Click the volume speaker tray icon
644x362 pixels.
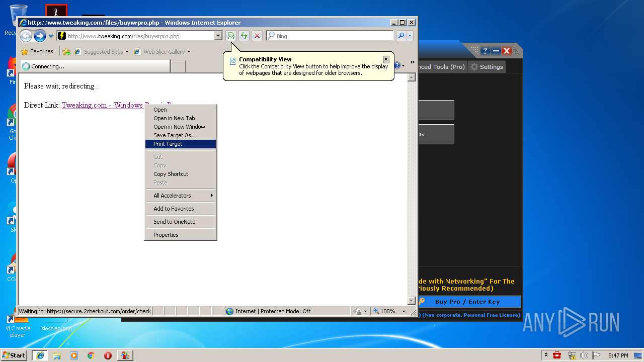pos(584,355)
